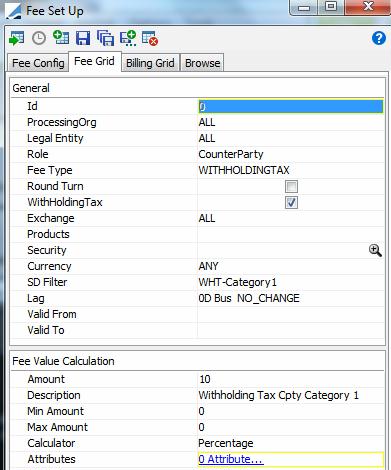Viewport: 391px width, 470px height.
Task: Go to the Browse tab
Action: 202,63
